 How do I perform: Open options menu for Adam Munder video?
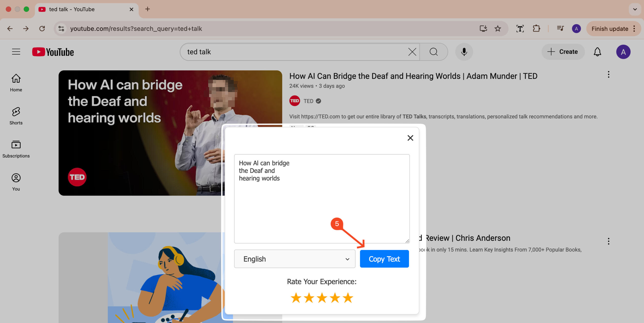(x=608, y=74)
